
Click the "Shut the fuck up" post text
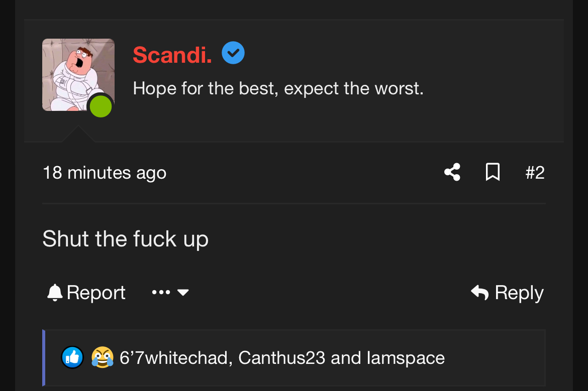coord(125,239)
